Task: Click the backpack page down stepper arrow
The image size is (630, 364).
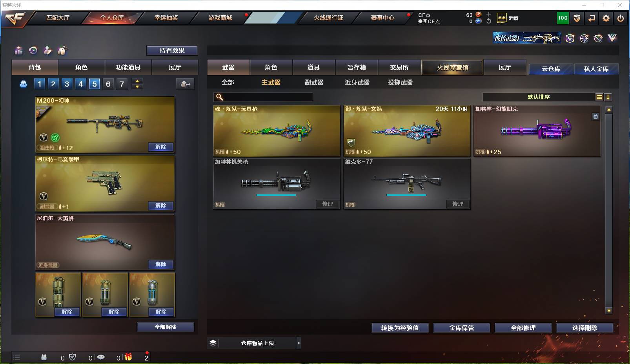Action: (137, 87)
